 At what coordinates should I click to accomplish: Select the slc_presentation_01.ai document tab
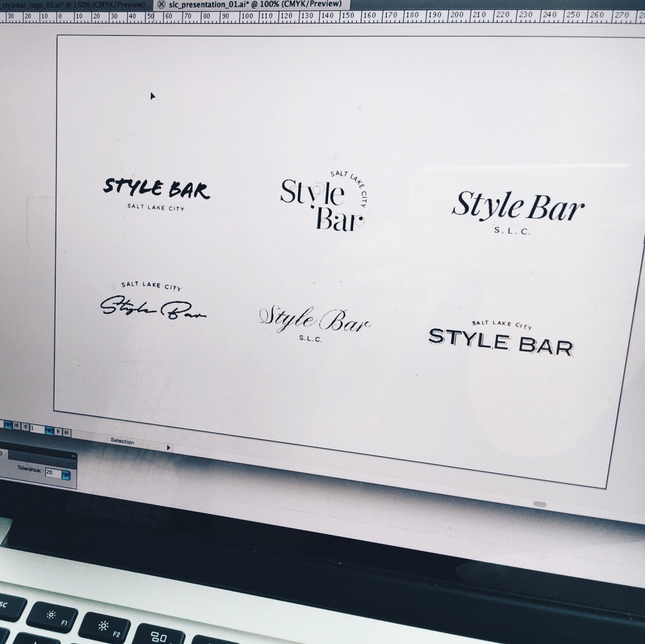(255, 4)
